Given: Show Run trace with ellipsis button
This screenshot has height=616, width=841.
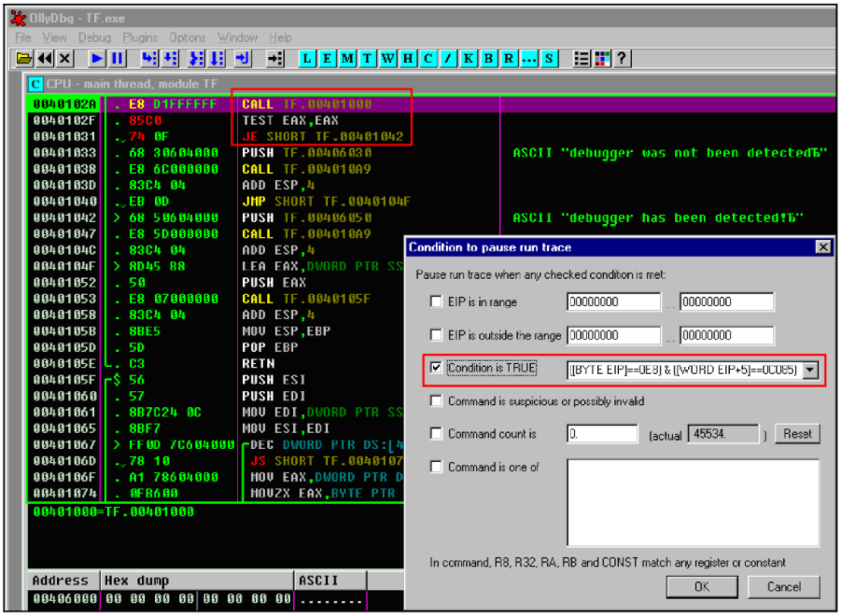Looking at the screenshot, I should 529,59.
